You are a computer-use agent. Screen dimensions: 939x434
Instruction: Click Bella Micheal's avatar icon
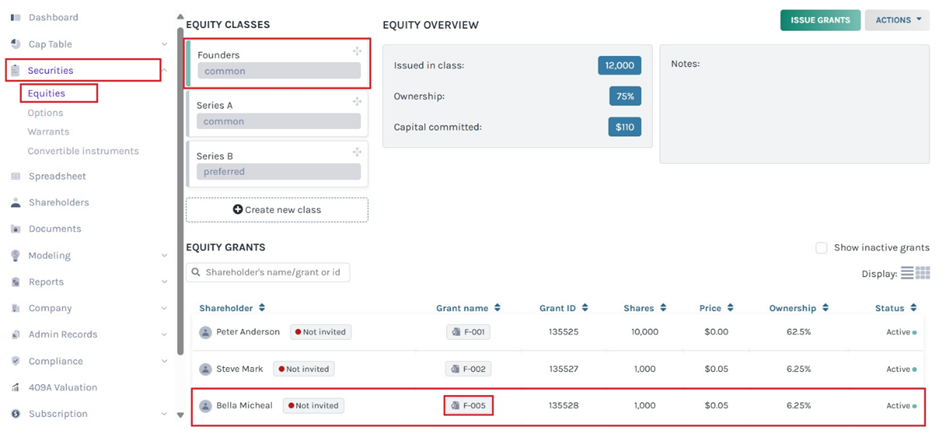coord(205,406)
